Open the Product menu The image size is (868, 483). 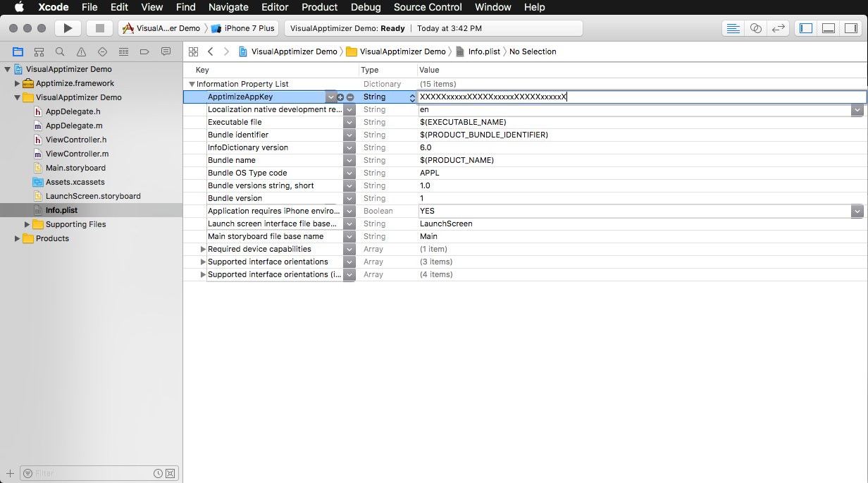tap(320, 7)
